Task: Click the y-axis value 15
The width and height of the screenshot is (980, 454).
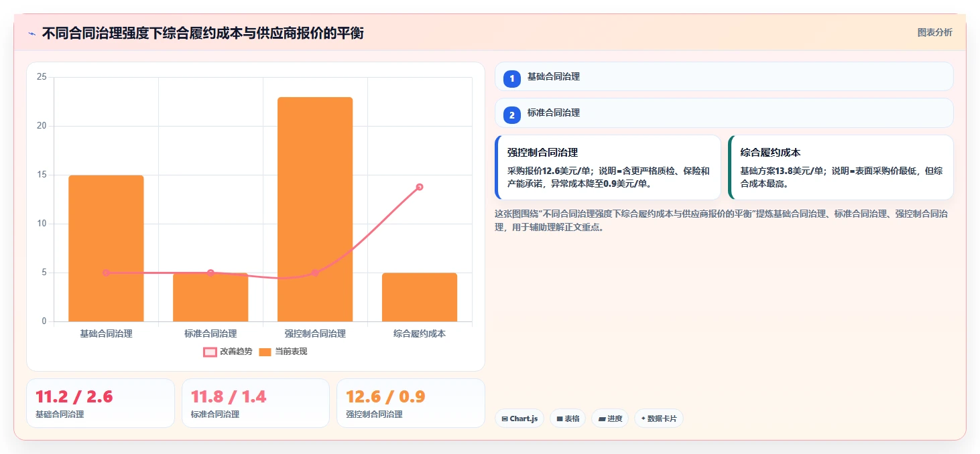Action: pos(42,175)
